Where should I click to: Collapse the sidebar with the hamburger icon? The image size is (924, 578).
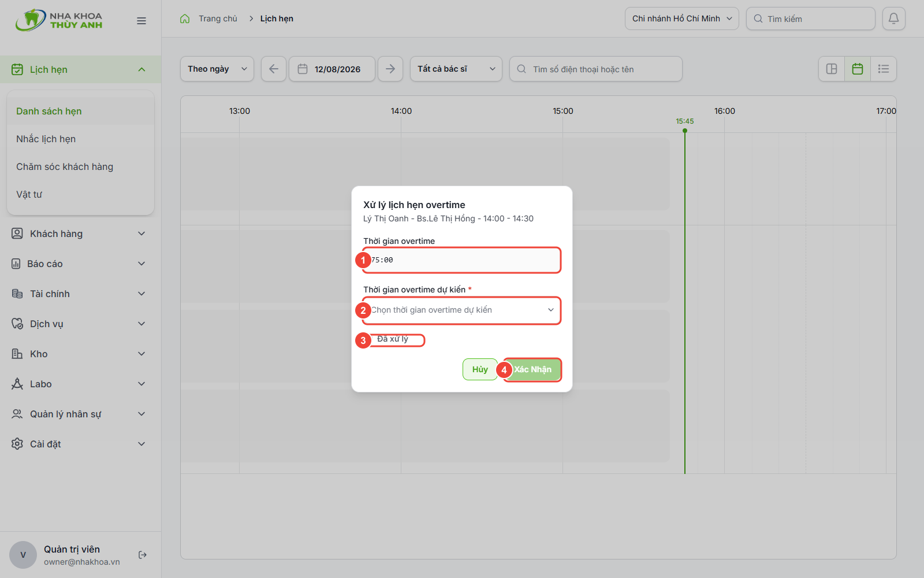(141, 21)
